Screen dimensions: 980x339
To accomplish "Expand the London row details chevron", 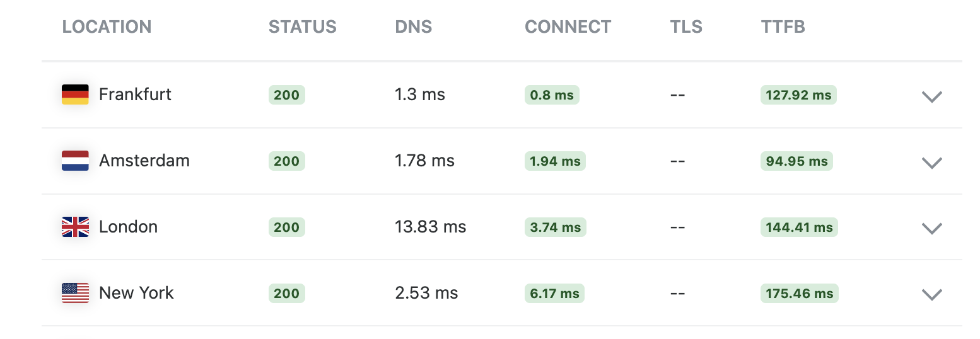I will point(931,228).
